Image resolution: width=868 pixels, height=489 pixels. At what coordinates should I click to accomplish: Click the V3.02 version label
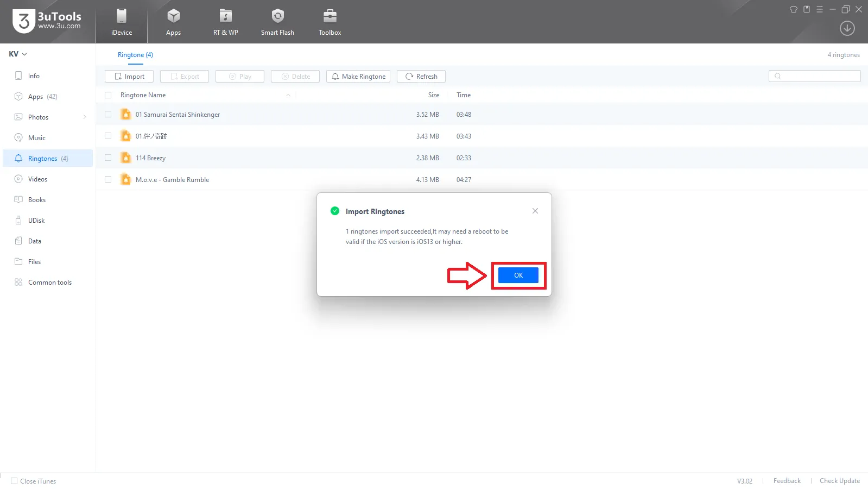coord(744,481)
